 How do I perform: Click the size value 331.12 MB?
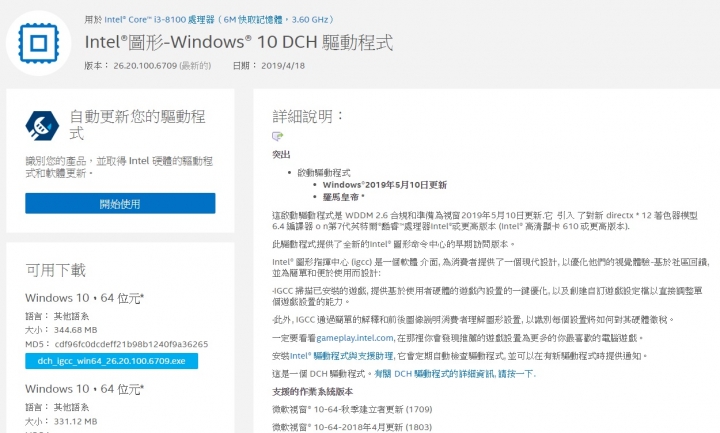coord(75,421)
